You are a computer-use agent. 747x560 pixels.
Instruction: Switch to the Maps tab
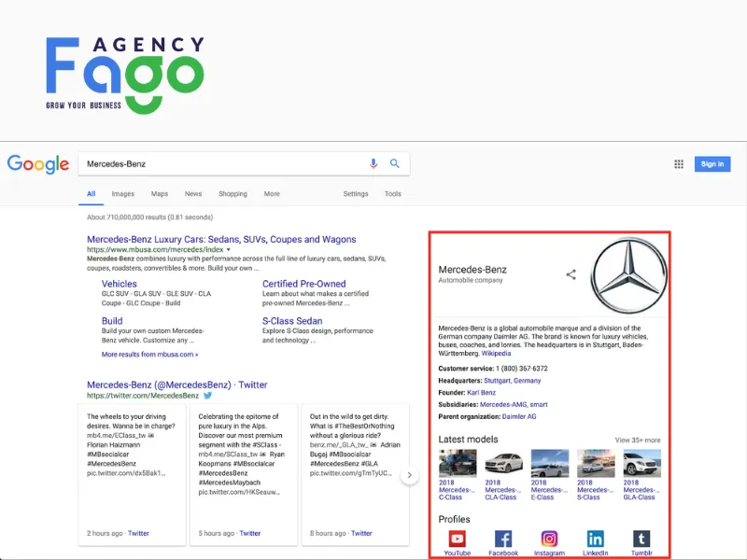coord(160,194)
